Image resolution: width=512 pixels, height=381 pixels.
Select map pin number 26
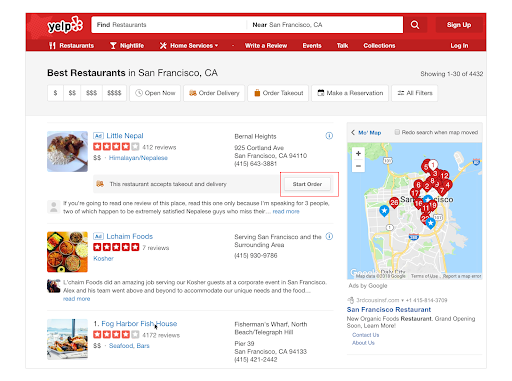tap(394, 202)
